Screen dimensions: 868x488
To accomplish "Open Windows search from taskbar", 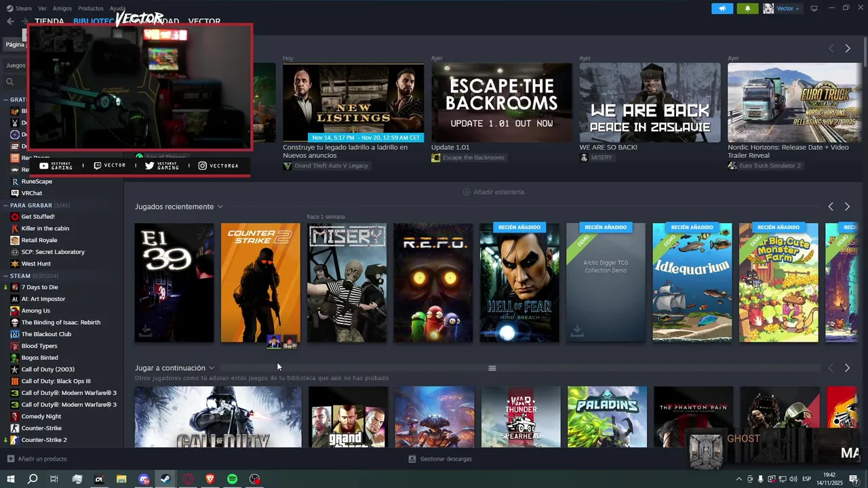I will [33, 479].
